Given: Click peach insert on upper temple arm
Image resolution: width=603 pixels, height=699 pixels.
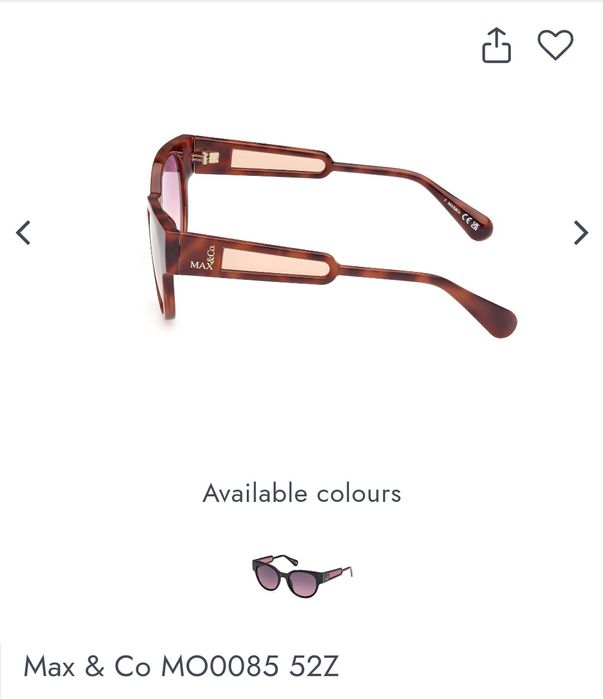Looking at the screenshot, I should 279,160.
